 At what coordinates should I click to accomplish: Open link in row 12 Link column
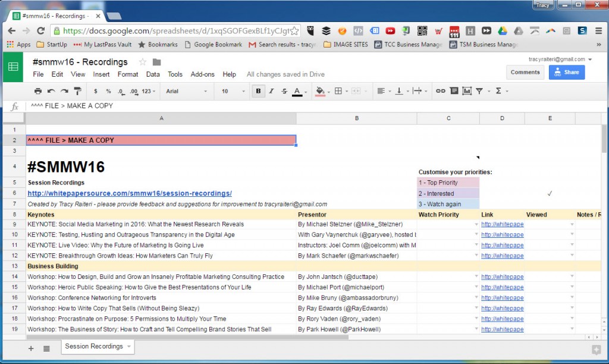point(502,256)
